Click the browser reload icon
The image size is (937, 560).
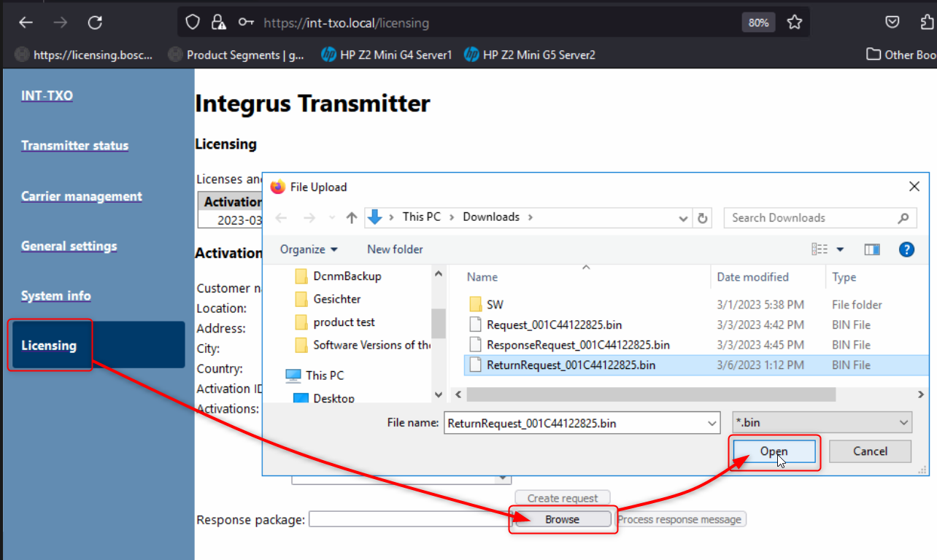[95, 23]
